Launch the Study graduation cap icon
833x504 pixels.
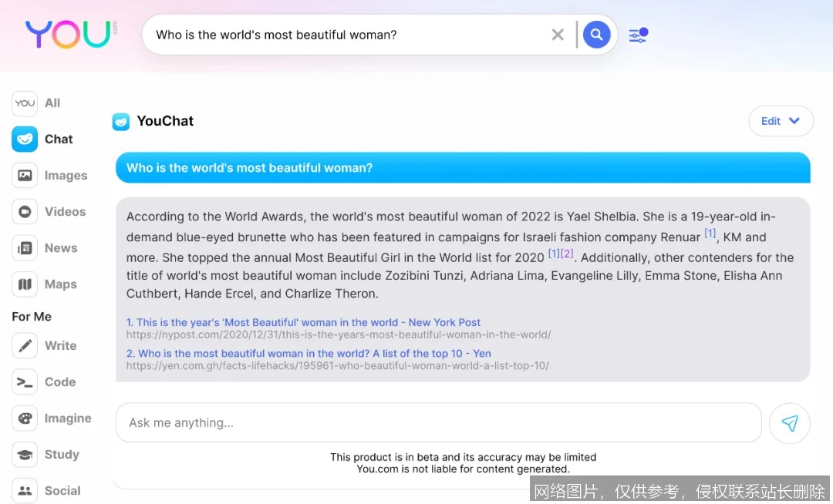25,455
